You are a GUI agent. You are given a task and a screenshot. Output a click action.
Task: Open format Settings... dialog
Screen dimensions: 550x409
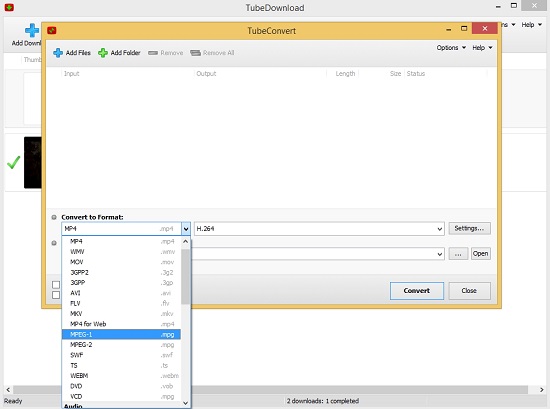pos(469,229)
